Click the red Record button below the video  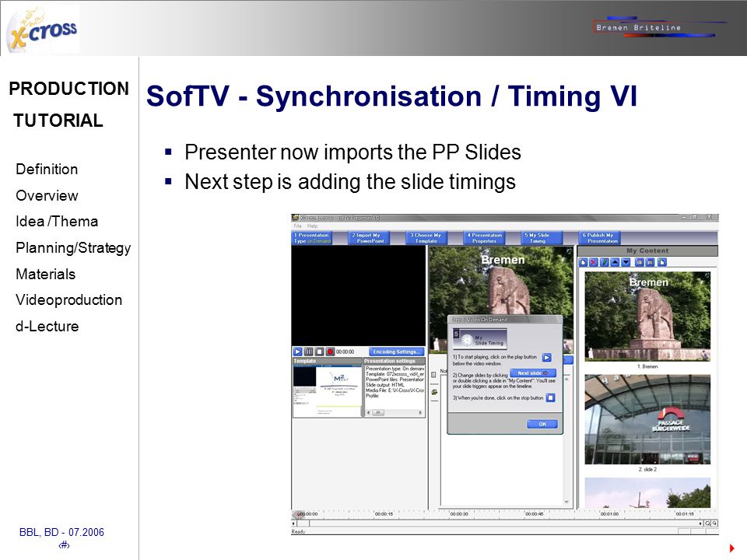330,352
